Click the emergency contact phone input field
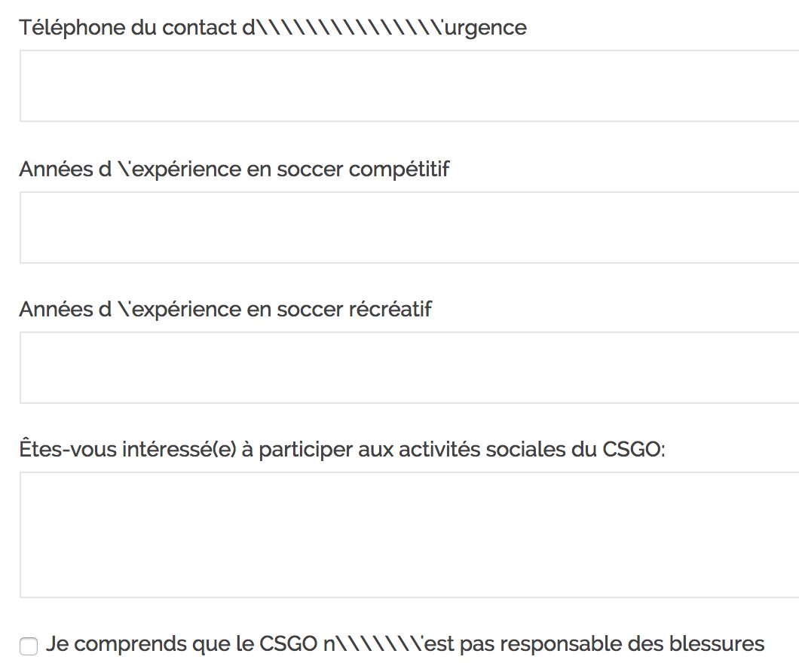The height and width of the screenshot is (672, 799). click(407, 86)
